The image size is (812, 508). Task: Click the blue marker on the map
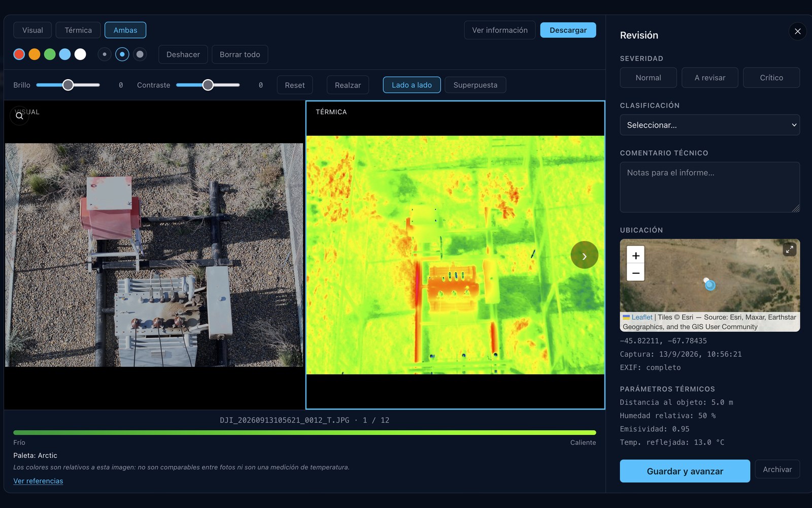710,285
